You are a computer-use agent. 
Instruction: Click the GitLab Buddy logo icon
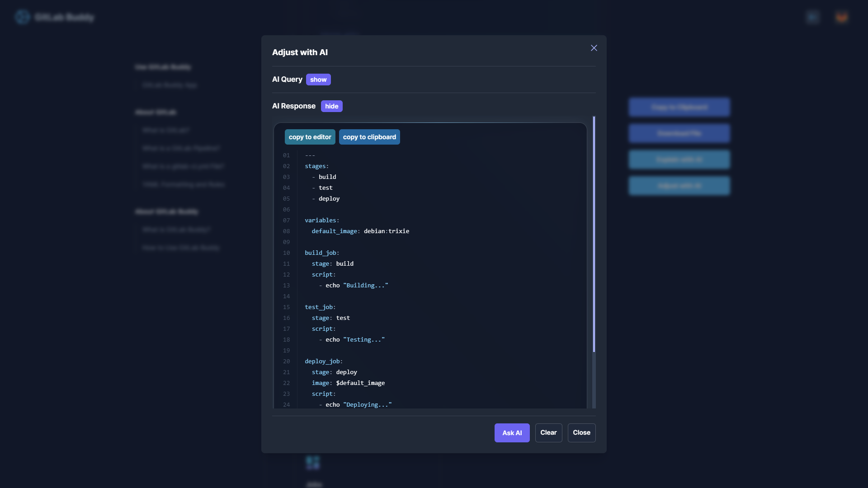[x=22, y=17]
